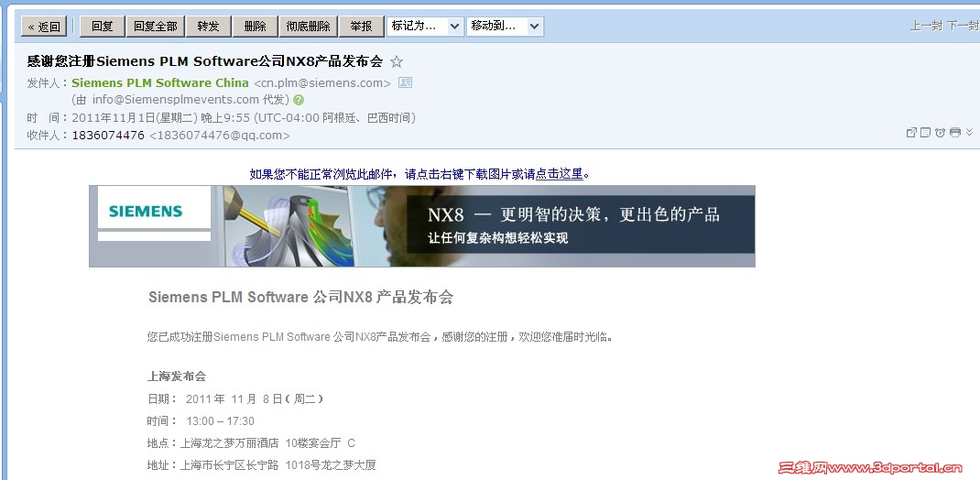Delete the email with 删除
Viewport: 980px width, 480px height.
click(255, 27)
